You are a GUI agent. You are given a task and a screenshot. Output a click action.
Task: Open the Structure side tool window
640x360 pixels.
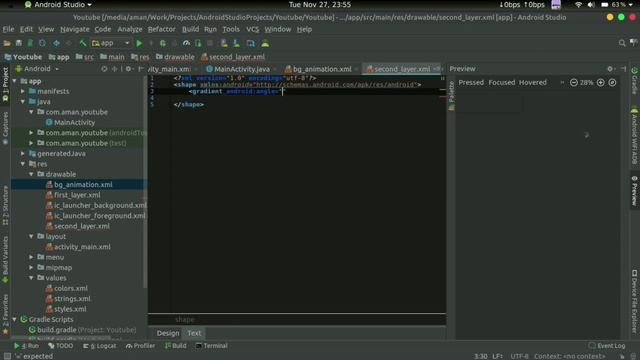click(5, 204)
